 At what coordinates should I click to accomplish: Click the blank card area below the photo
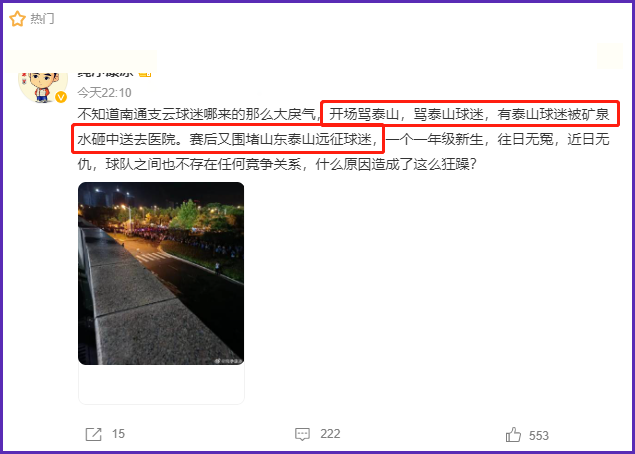[161, 384]
